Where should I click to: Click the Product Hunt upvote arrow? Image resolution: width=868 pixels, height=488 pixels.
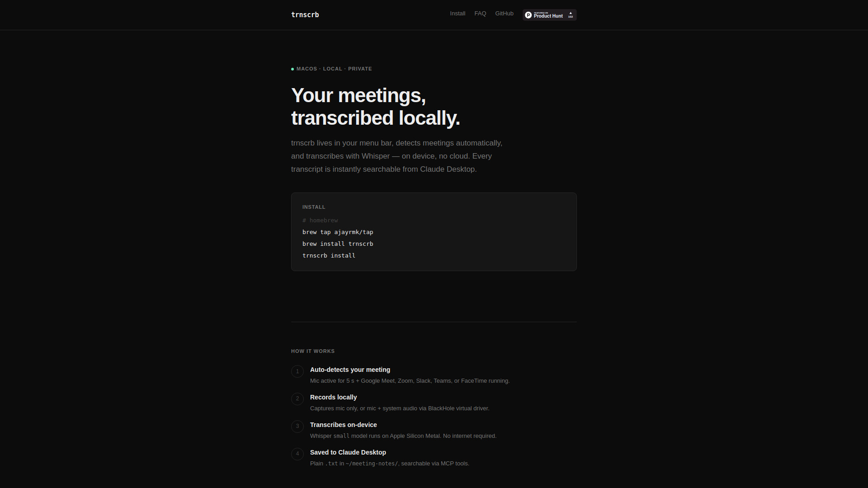[571, 13]
